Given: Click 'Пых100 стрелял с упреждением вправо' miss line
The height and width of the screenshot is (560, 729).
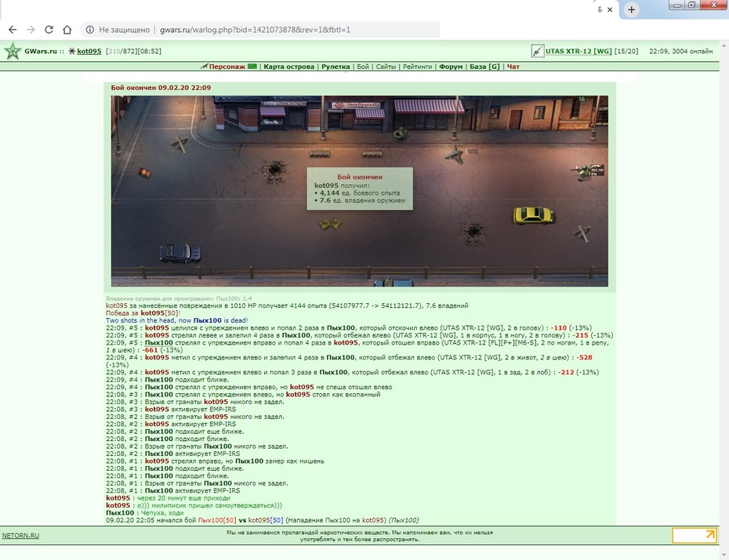Looking at the screenshot, I should (x=248, y=387).
